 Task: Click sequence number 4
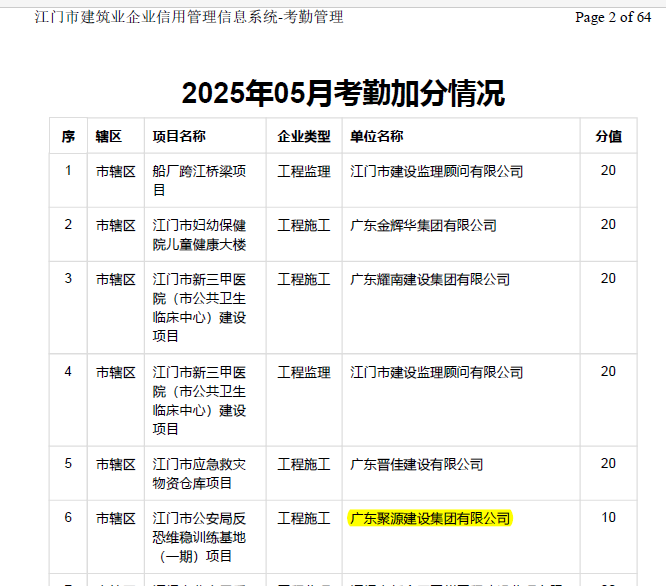68,372
